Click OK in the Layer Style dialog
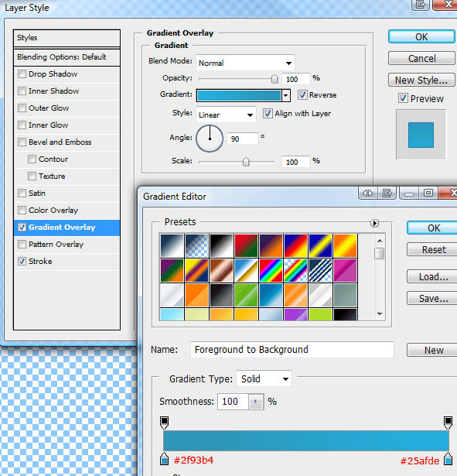457x476 pixels. point(421,36)
